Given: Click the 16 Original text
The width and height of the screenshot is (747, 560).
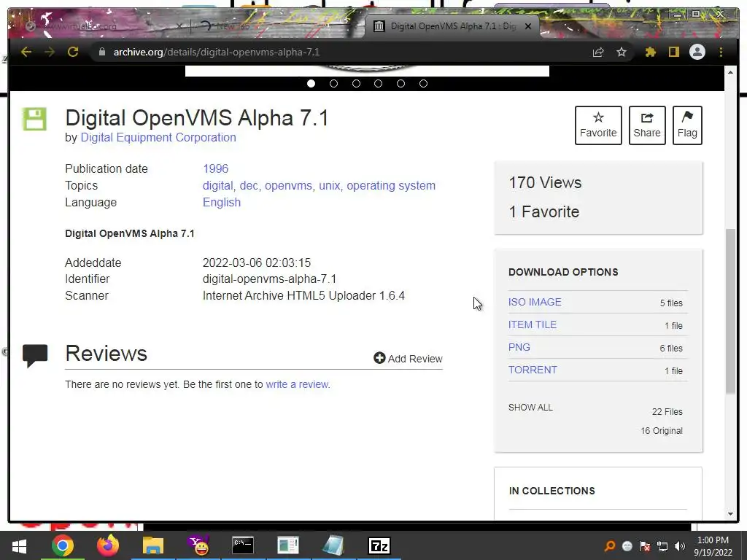Looking at the screenshot, I should (661, 430).
